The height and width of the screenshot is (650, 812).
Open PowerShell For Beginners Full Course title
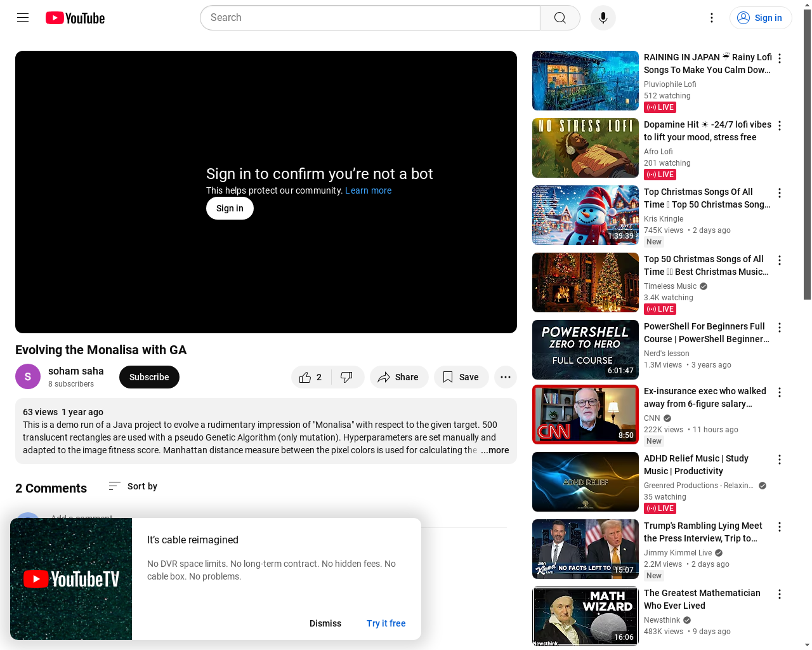[707, 333]
